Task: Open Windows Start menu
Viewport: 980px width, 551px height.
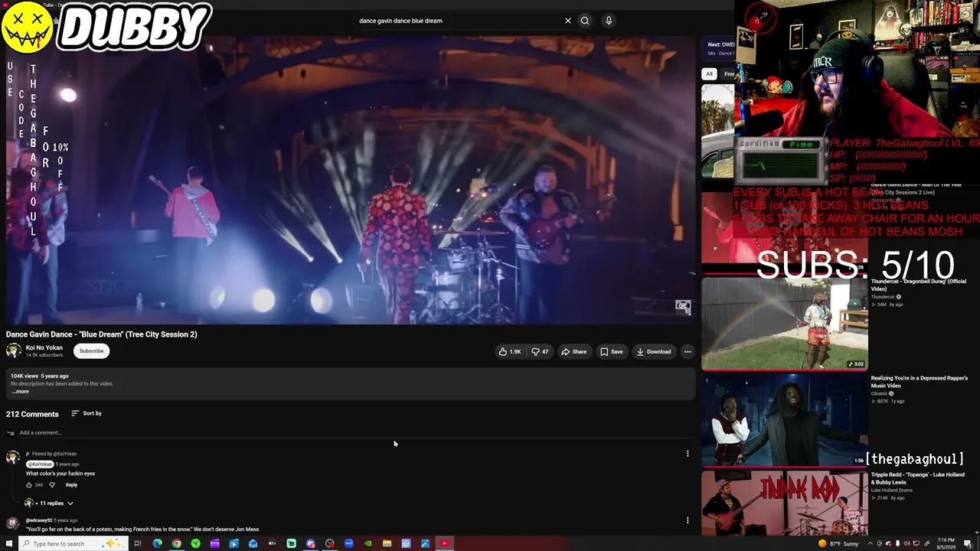Action: (9, 543)
